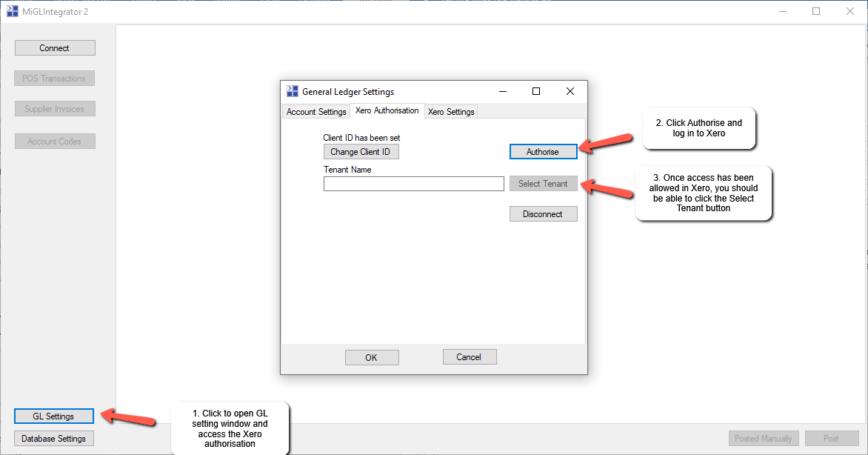Screen dimensions: 868x455
Task: Click the Posted Manually button
Action: tap(764, 439)
